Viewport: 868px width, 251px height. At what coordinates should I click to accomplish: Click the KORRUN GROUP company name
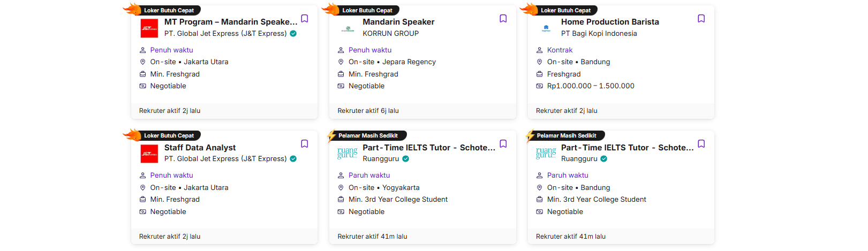391,33
